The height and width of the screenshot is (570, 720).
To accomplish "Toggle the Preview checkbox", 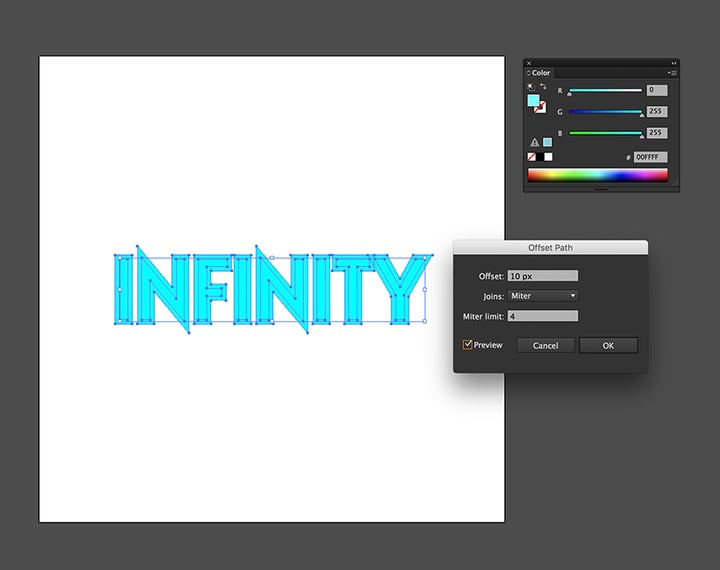I will [x=467, y=344].
